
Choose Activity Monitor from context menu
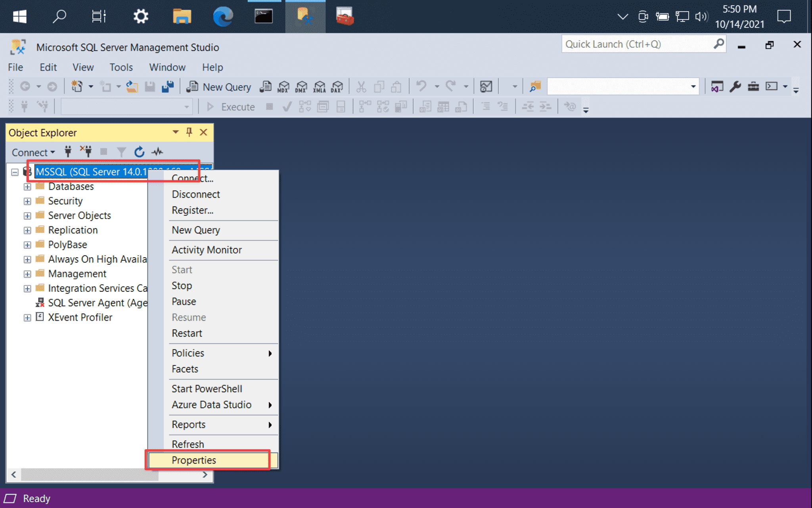213,250
